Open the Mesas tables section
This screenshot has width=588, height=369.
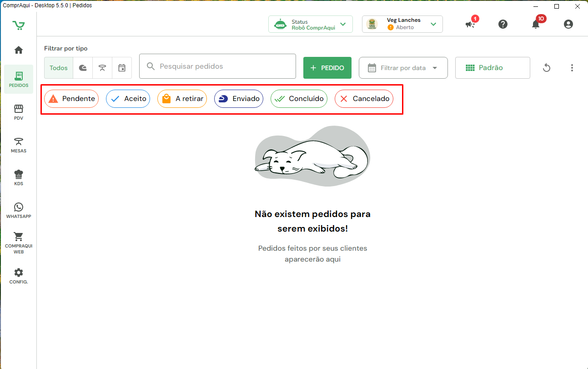(19, 145)
